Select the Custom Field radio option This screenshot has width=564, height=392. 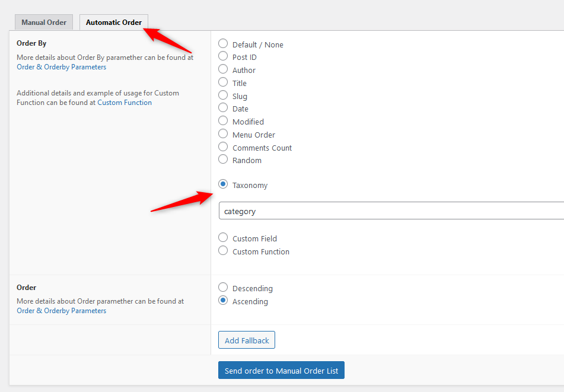coord(223,237)
